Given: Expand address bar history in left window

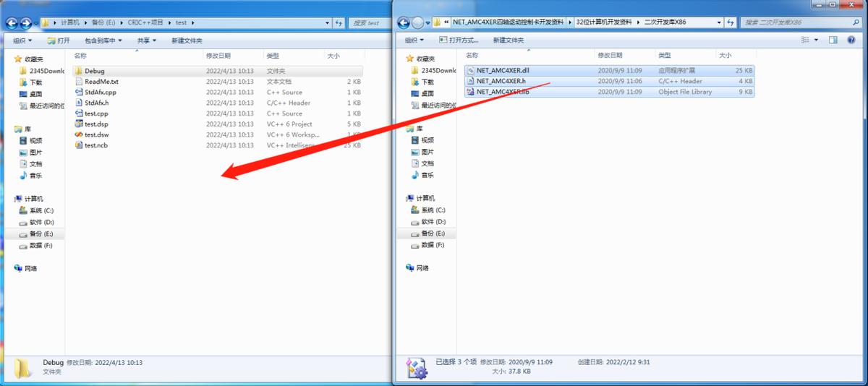Looking at the screenshot, I should (x=328, y=23).
